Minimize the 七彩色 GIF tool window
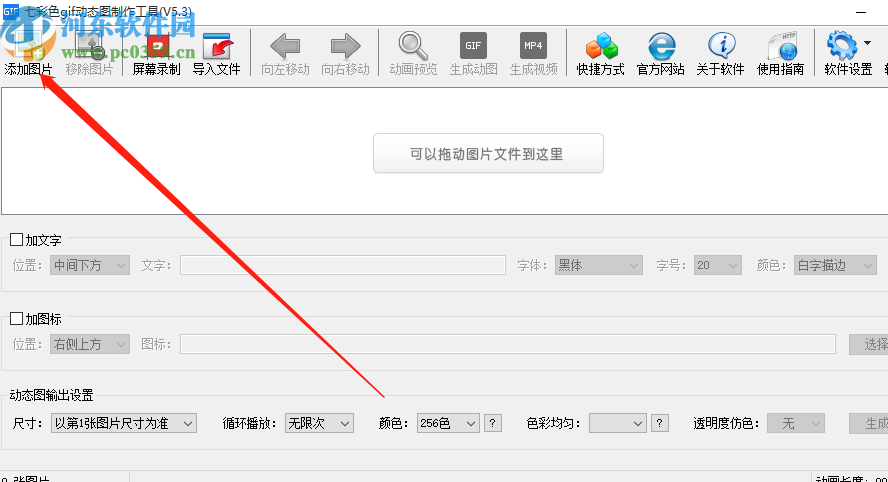Screen dimensions: 888x482 point(861,12)
